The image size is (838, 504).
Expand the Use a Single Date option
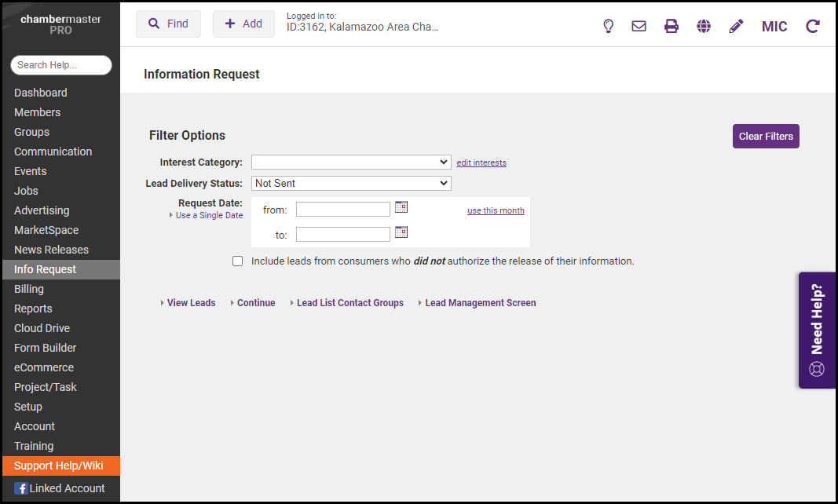[208, 215]
